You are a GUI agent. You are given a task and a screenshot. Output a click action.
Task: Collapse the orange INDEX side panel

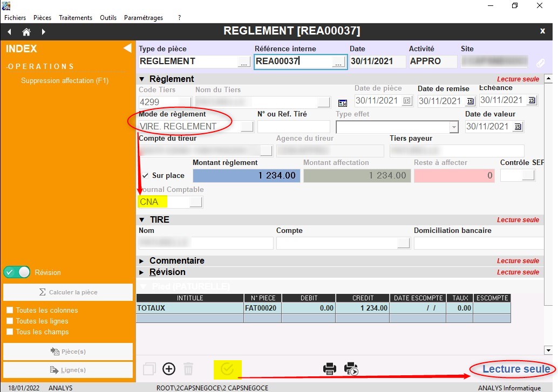click(127, 49)
